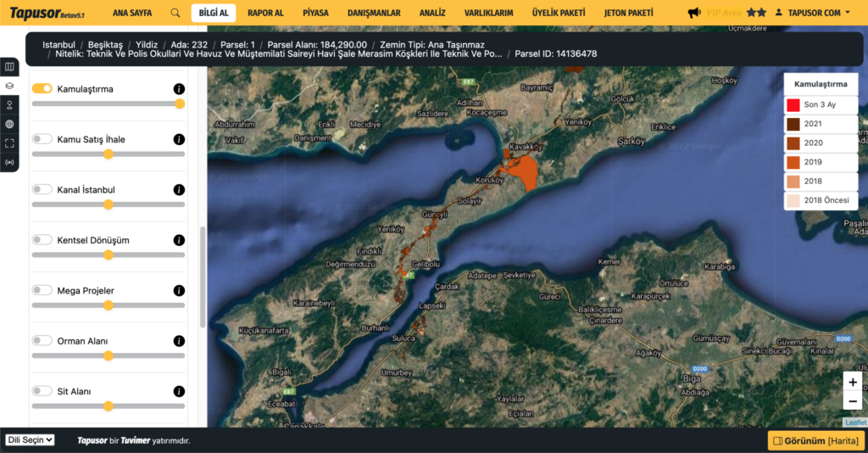Image resolution: width=868 pixels, height=453 pixels.
Task: Expand the TAPUSOR COM account menu
Action: pyautogui.click(x=813, y=13)
